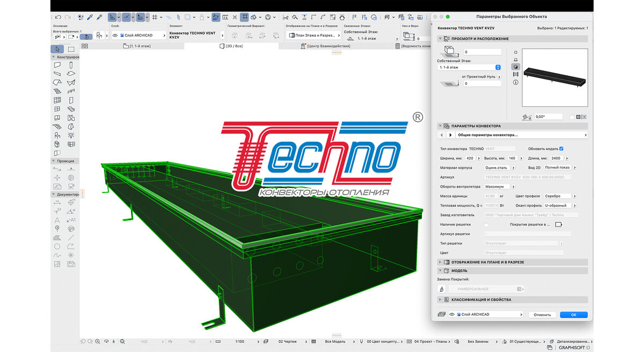Click the Отменить cancel button

tap(542, 315)
